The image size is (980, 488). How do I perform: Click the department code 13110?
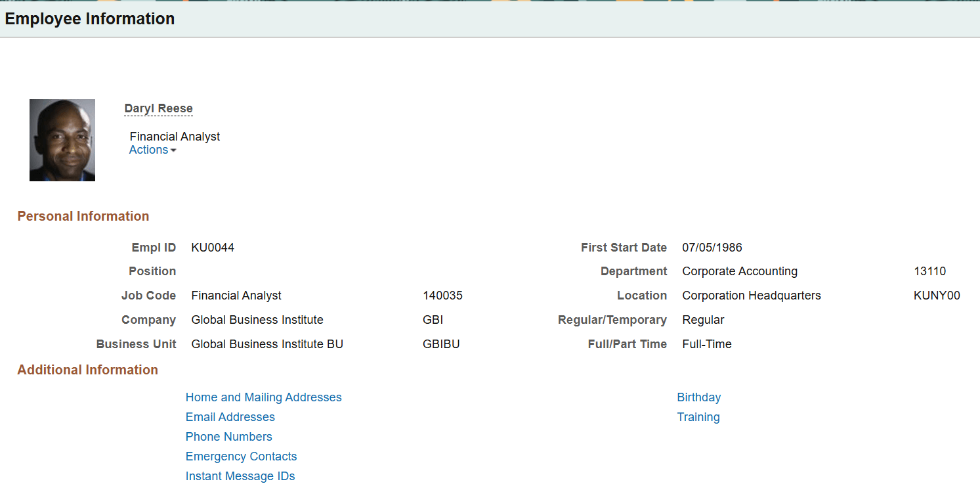click(x=929, y=271)
